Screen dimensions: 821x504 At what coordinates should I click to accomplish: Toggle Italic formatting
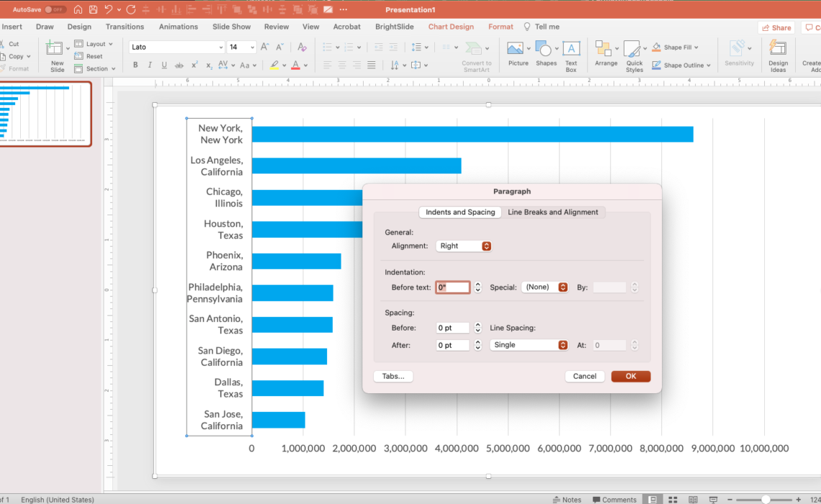pyautogui.click(x=150, y=66)
